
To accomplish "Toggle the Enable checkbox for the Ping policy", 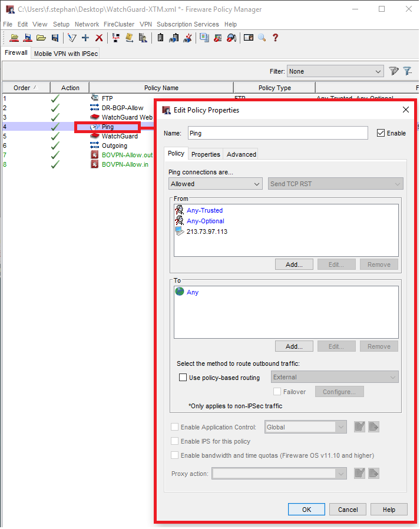I will coord(381,133).
